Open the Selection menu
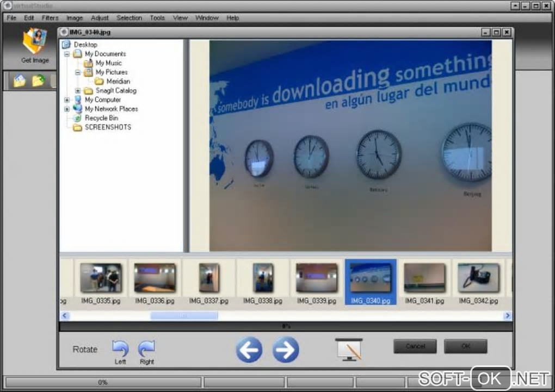Image resolution: width=555 pixels, height=392 pixels. (129, 18)
